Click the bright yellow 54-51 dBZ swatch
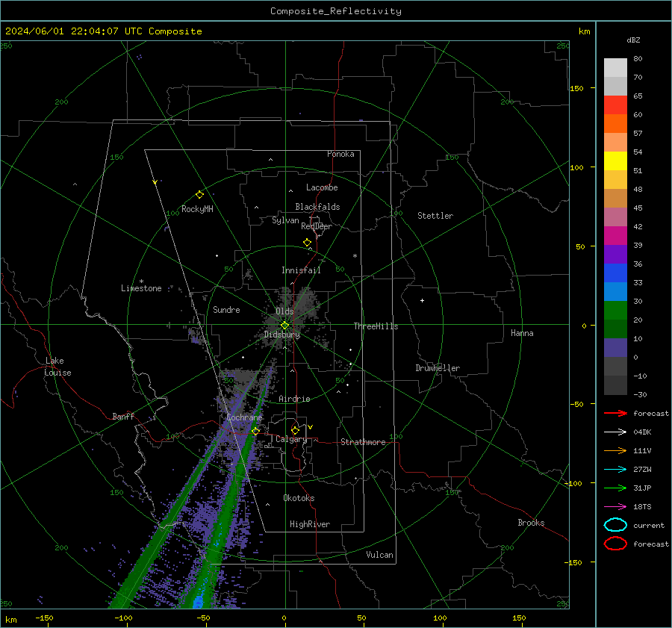 pyautogui.click(x=615, y=161)
